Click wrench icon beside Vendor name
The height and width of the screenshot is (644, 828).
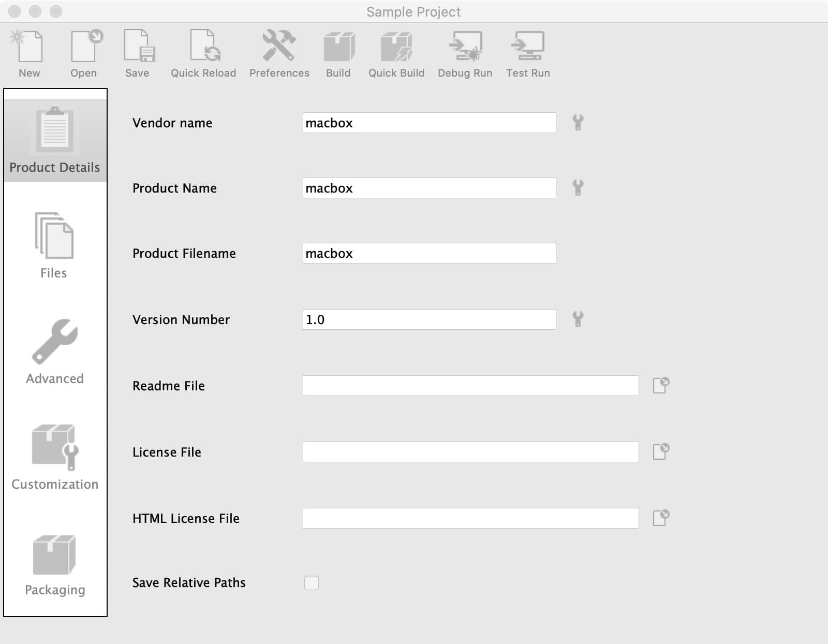(578, 122)
